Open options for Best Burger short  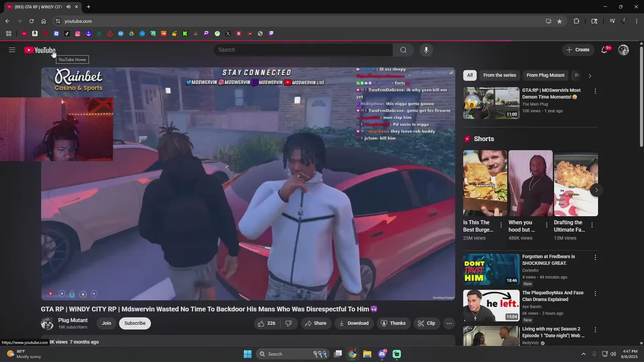pyautogui.click(x=501, y=225)
